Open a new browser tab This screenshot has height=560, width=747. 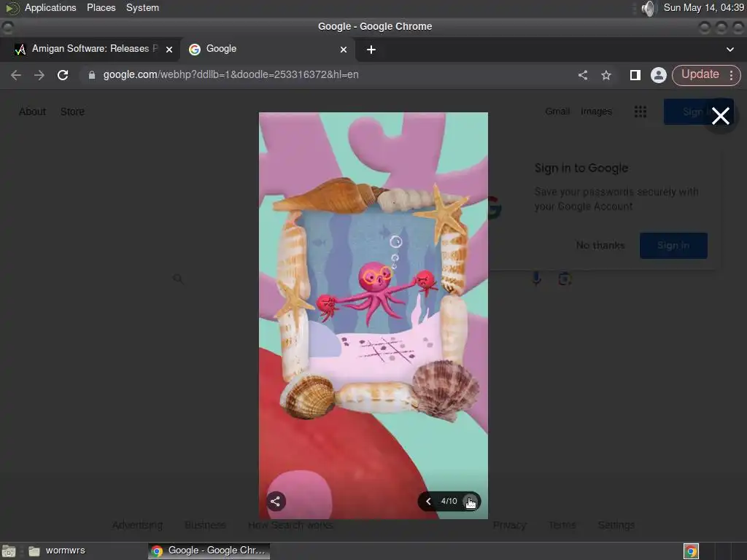tap(371, 50)
